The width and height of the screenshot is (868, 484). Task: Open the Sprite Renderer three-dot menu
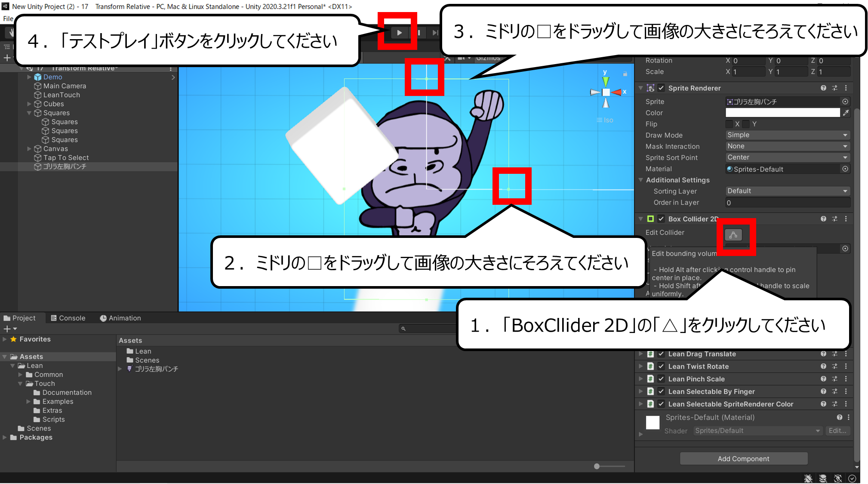click(846, 88)
